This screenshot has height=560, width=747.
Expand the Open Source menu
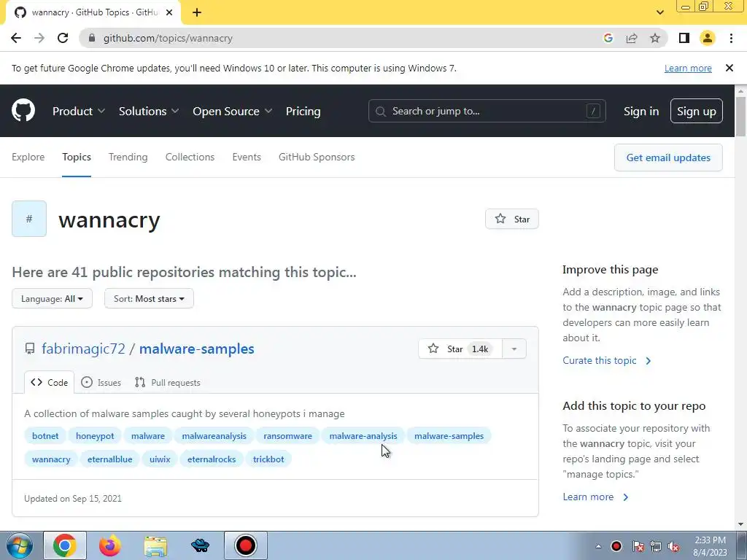[233, 111]
